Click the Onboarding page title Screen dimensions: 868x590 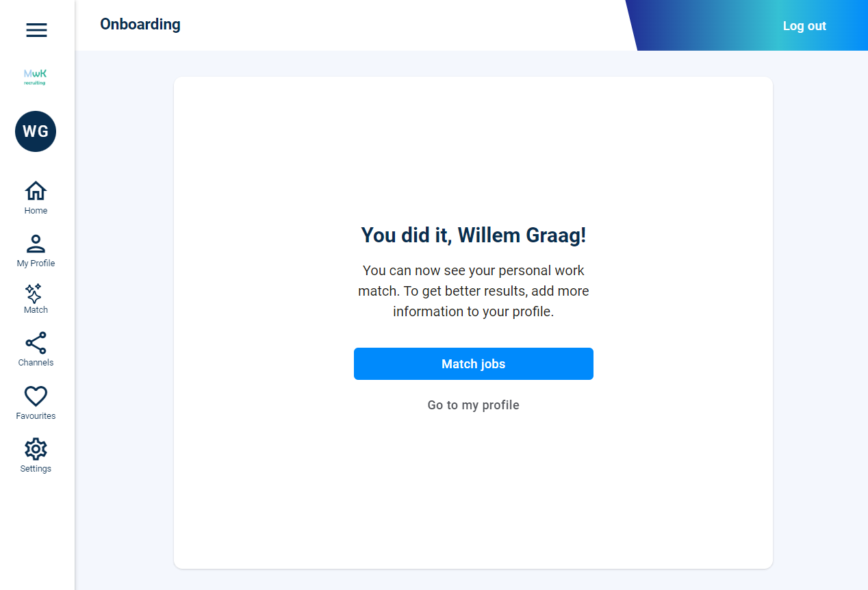pyautogui.click(x=140, y=25)
